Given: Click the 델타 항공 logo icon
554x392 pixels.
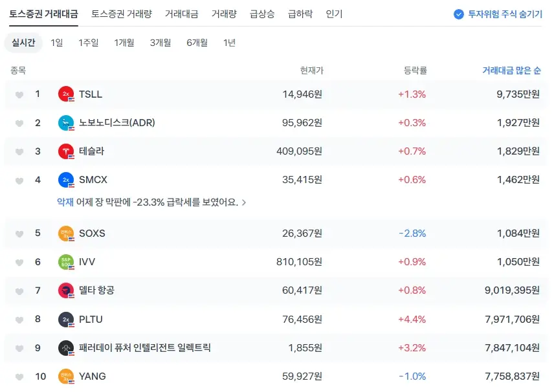Looking at the screenshot, I should [x=66, y=290].
